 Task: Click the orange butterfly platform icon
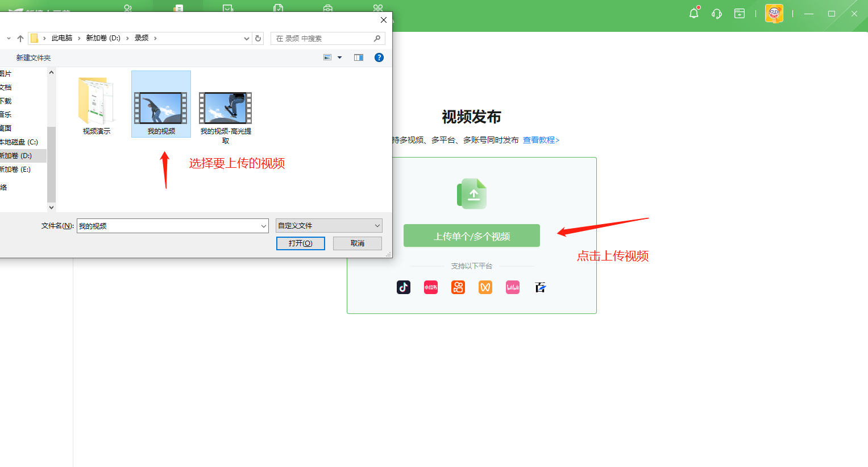[485, 287]
